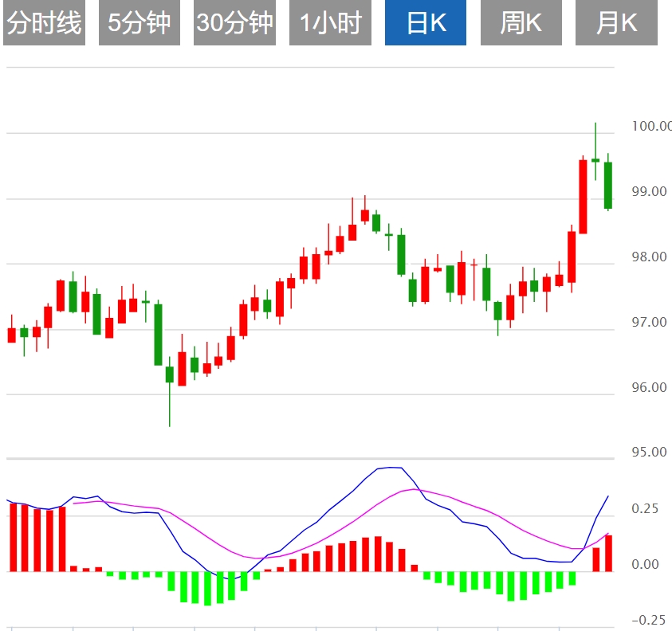Switch to the 分时线 tab
This screenshot has height=631, width=672.
[44, 23]
